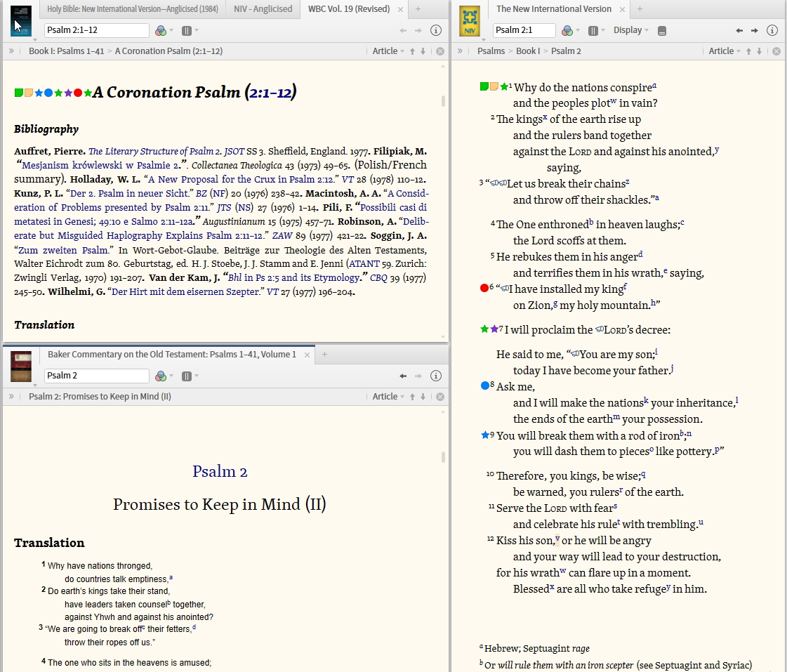
Task: Click the info icon in the WBC panel
Action: (x=435, y=31)
